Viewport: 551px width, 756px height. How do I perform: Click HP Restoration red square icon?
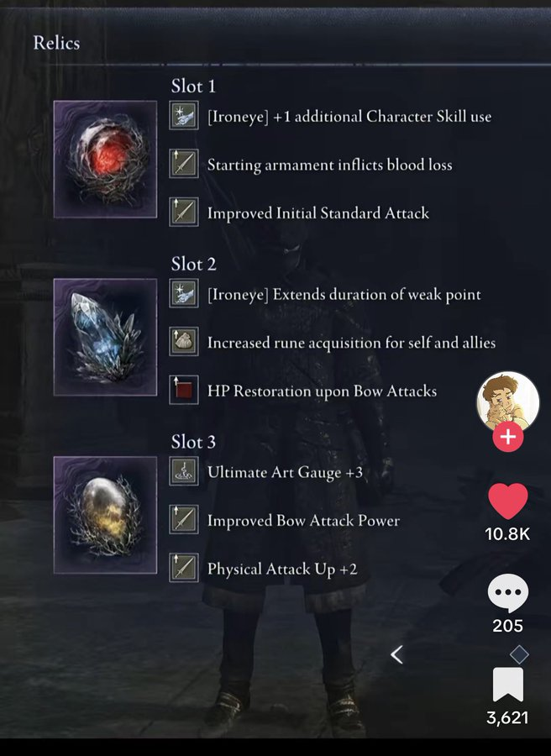[x=184, y=390]
